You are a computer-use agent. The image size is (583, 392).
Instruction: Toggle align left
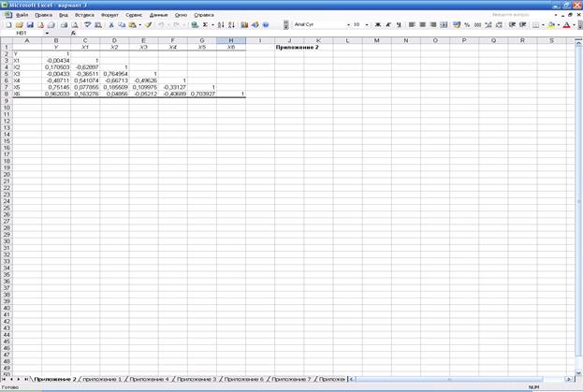412,24
